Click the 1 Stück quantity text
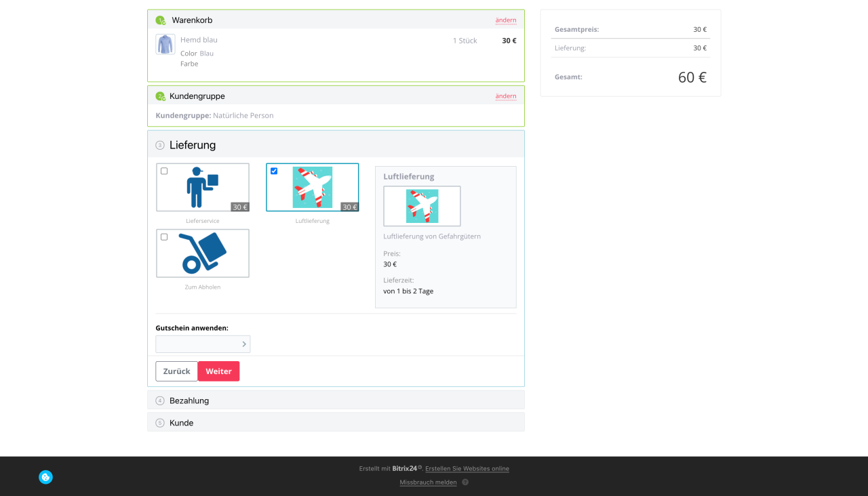Image resolution: width=868 pixels, height=496 pixels. tap(465, 41)
